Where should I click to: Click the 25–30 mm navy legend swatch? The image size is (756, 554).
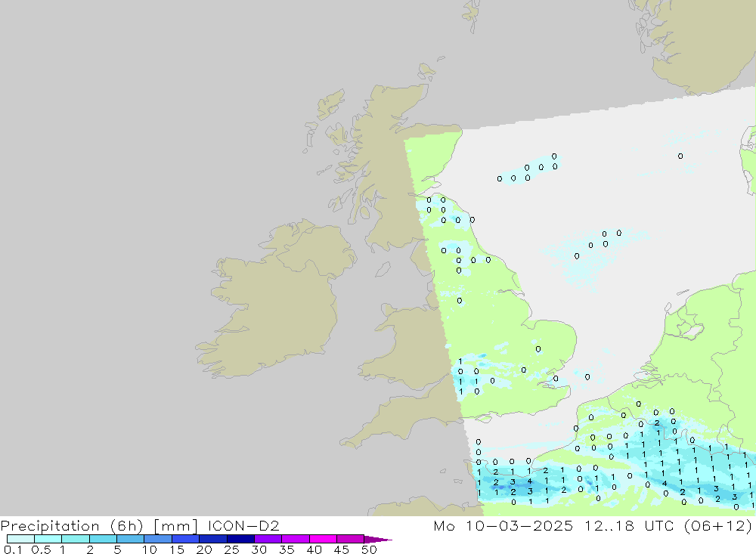(240, 539)
